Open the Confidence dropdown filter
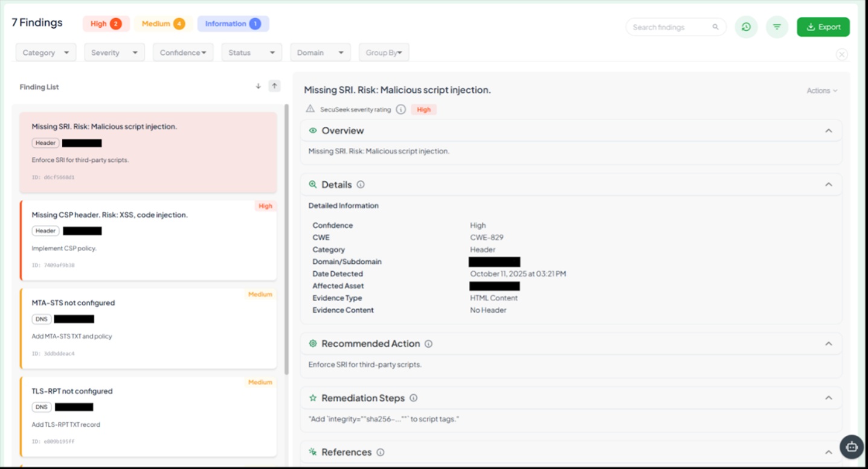 click(x=182, y=53)
